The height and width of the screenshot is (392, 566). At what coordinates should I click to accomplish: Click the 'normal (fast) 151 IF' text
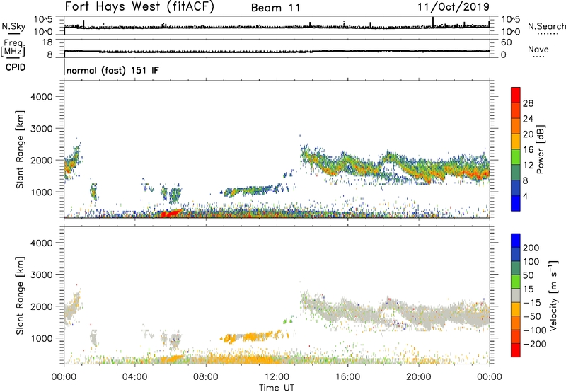pos(112,70)
